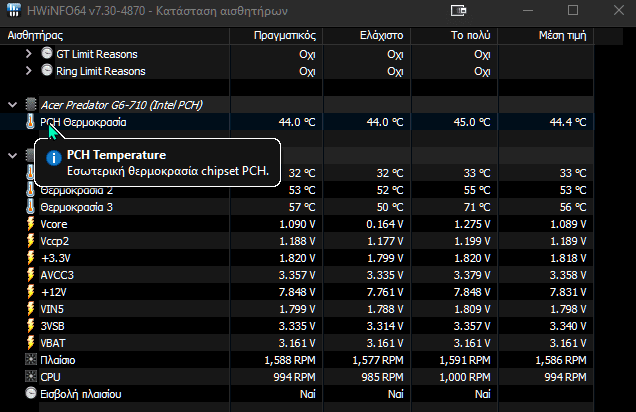Click the info icon in PCH Temperature tooltip

pyautogui.click(x=54, y=158)
